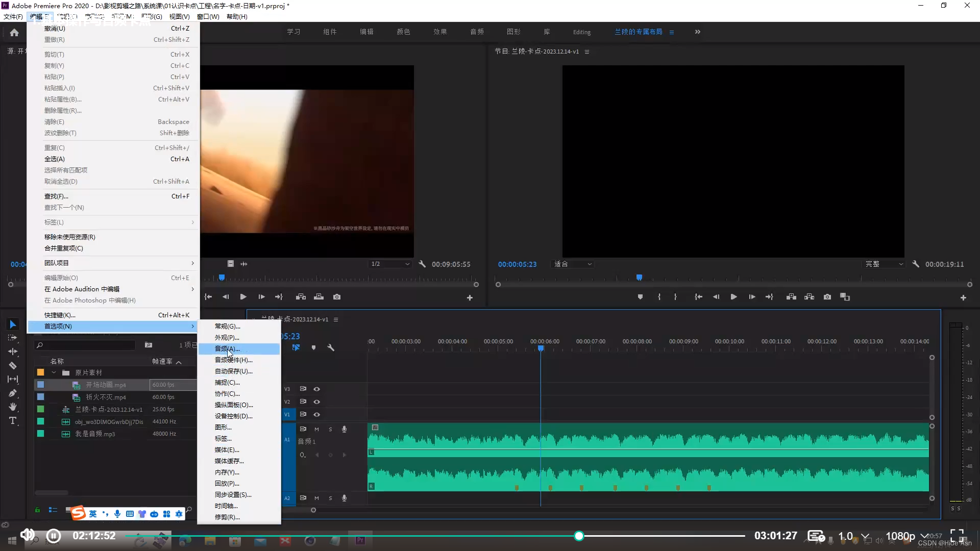Show more workspaces overflow chevron
The image size is (980, 551).
698,32
